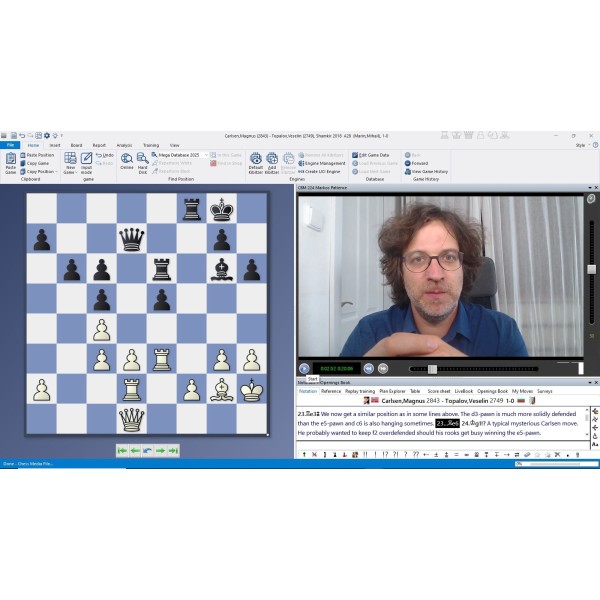Click Undo in the game group
Screen dimensions: 600x600
[105, 155]
